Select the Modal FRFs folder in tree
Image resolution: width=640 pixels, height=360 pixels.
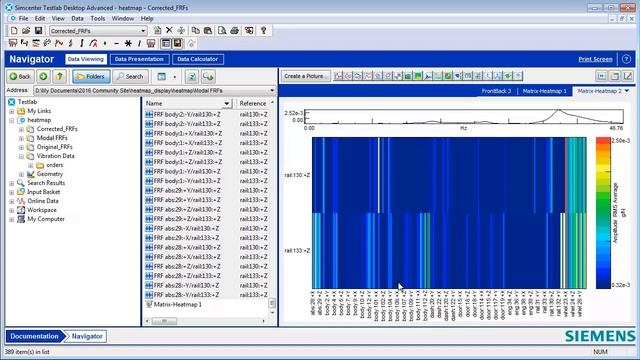(x=52, y=138)
